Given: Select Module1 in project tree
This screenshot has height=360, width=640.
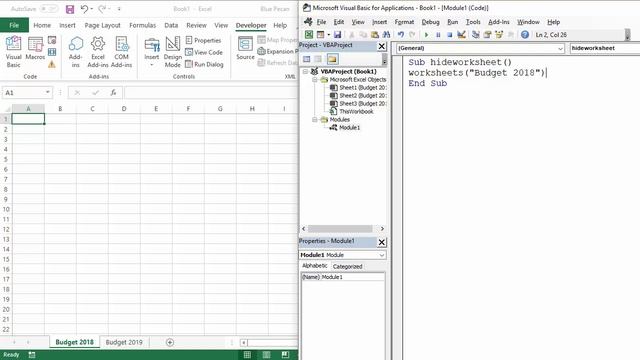Looking at the screenshot, I should click(x=345, y=128).
